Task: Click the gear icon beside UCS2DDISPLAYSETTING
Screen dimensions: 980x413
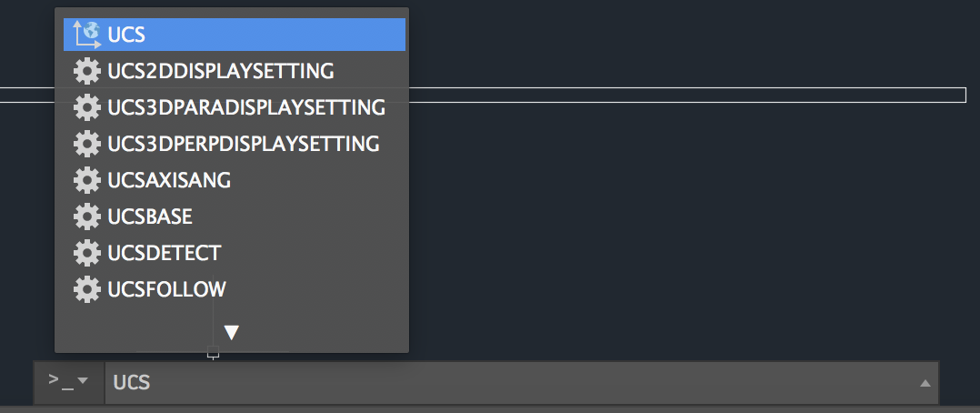Action: tap(87, 71)
